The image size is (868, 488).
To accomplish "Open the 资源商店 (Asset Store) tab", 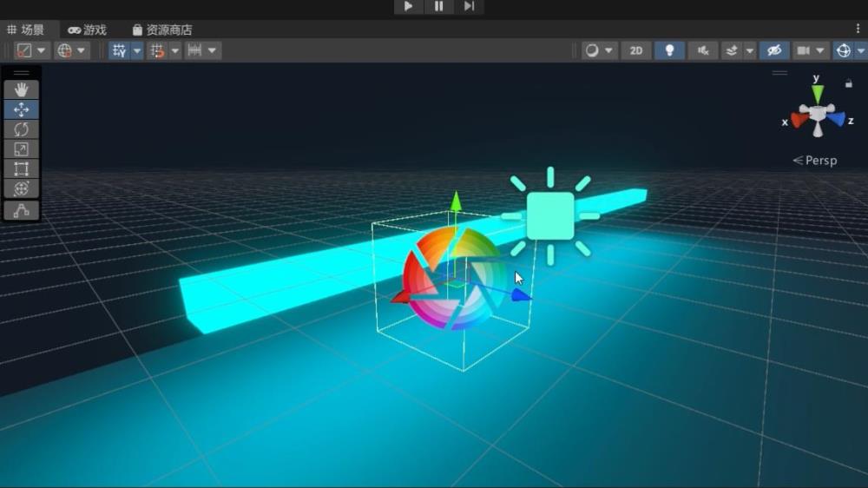I will coord(161,30).
